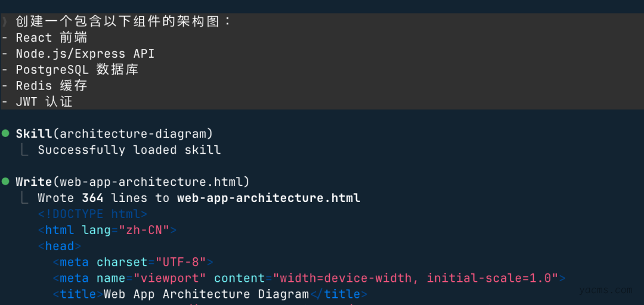Viewport: 644px width, 305px height.
Task: Click the "PostgreSQL 数据库" prompt line
Action: pyautogui.click(x=77, y=70)
